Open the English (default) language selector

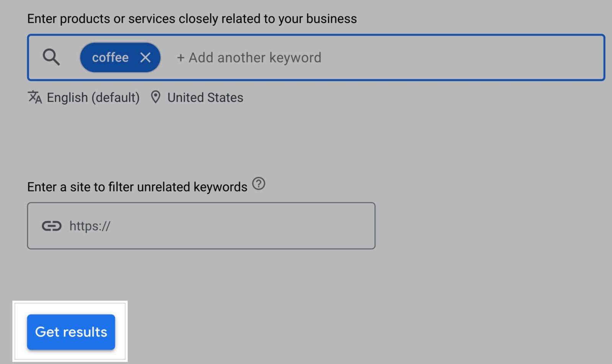point(93,97)
